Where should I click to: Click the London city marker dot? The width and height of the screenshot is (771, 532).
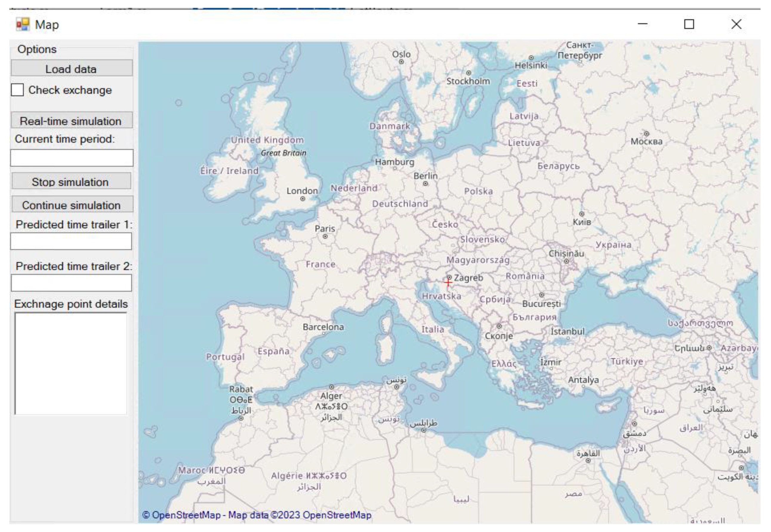pos(303,199)
